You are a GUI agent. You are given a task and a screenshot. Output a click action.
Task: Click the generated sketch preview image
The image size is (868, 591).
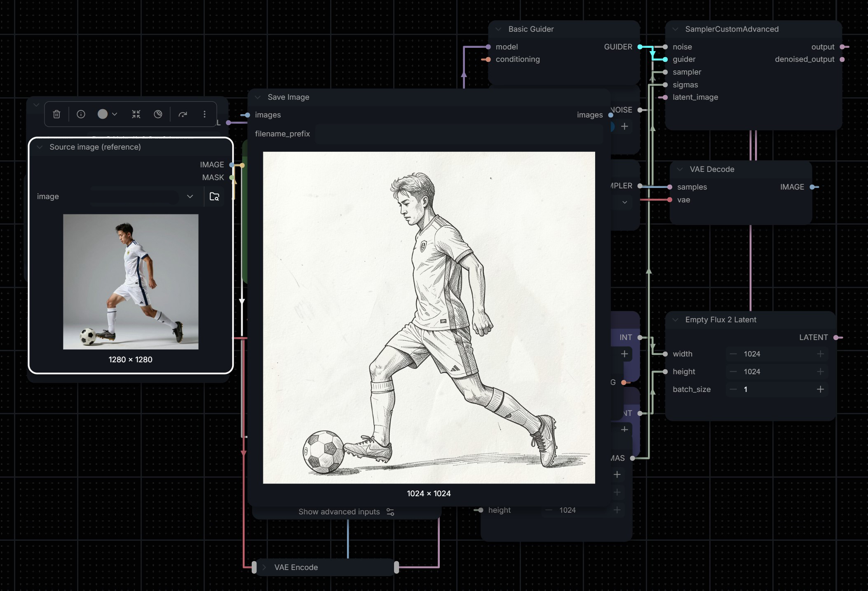429,317
